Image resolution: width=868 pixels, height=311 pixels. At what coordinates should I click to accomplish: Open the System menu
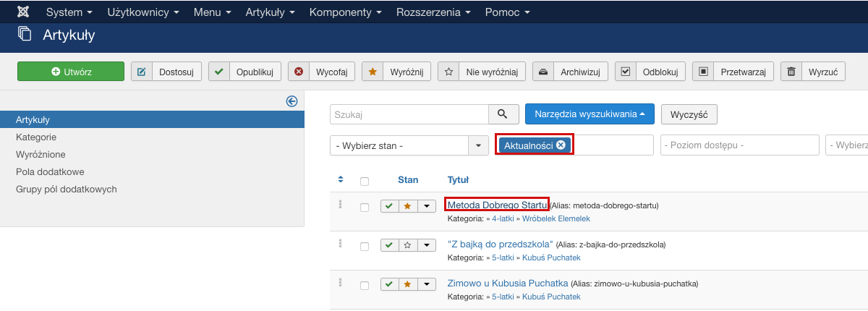click(x=69, y=12)
